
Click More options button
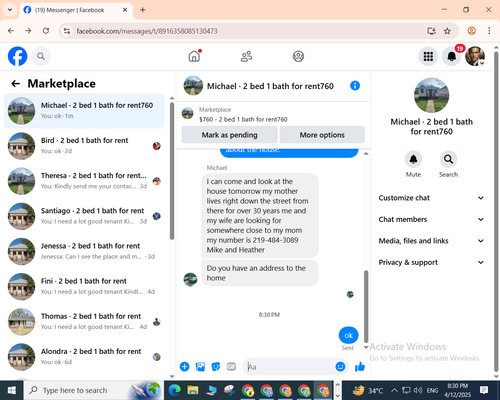[x=322, y=135]
